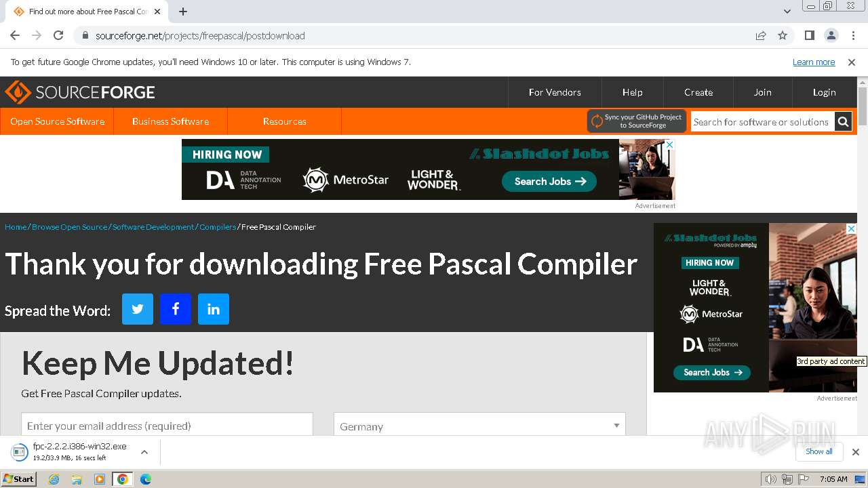This screenshot has width=868, height=488.
Task: Focus the software search field
Action: [x=762, y=122]
